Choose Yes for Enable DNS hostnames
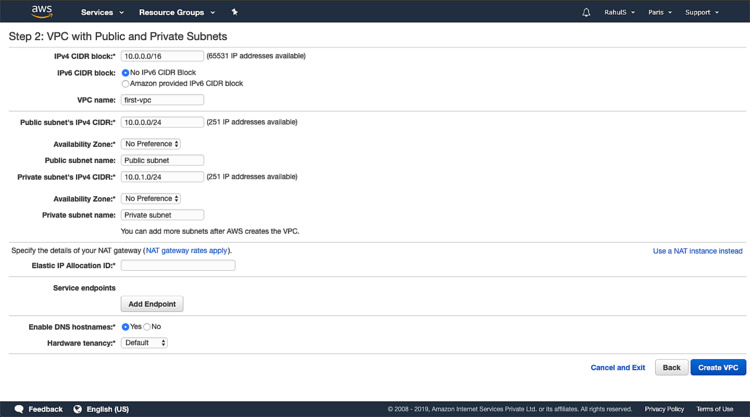This screenshot has width=750, height=417. pyautogui.click(x=126, y=326)
